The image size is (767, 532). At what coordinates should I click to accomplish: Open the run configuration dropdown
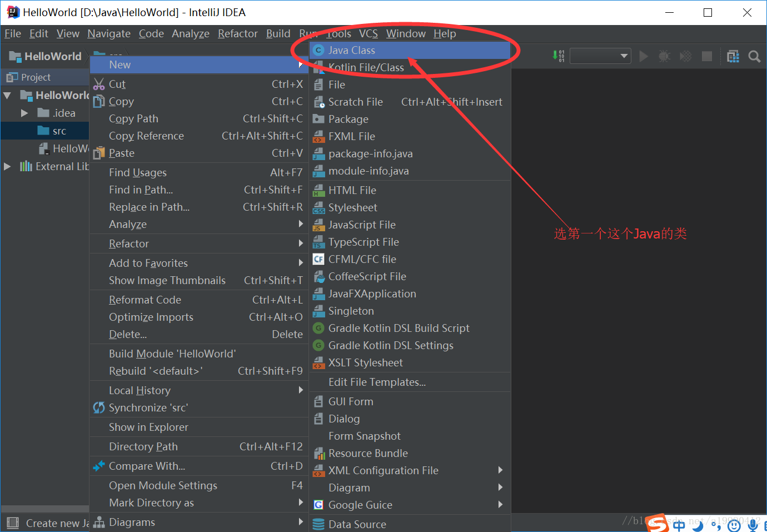(600, 56)
